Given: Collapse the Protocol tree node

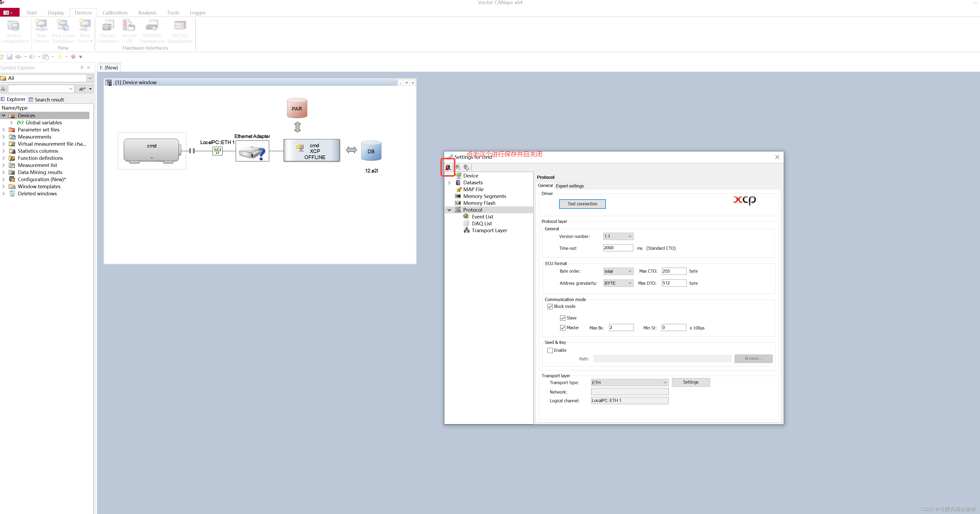Looking at the screenshot, I should [449, 210].
